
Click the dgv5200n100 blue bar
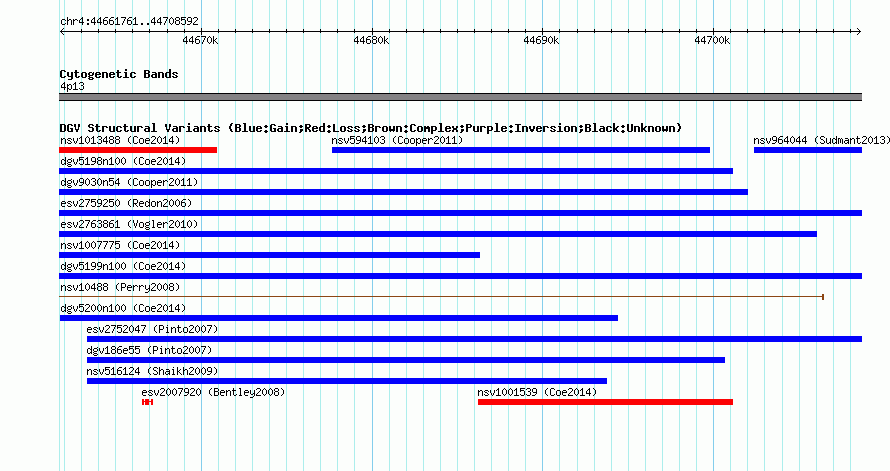(339, 318)
